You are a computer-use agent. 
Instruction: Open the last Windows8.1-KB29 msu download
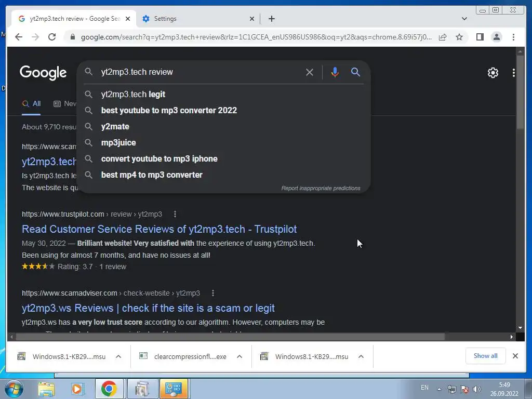pyautogui.click(x=304, y=356)
